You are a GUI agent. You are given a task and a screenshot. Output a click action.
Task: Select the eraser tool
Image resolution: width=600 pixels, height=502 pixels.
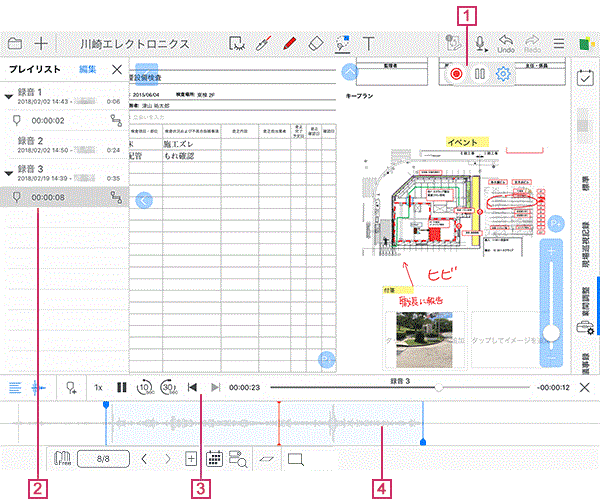(x=316, y=43)
